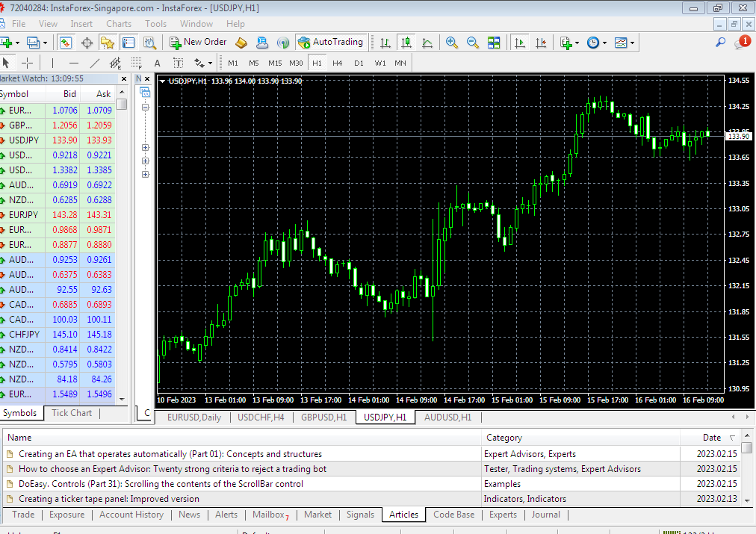
Task: Close the Market Watch panel
Action: pyautogui.click(x=124, y=78)
